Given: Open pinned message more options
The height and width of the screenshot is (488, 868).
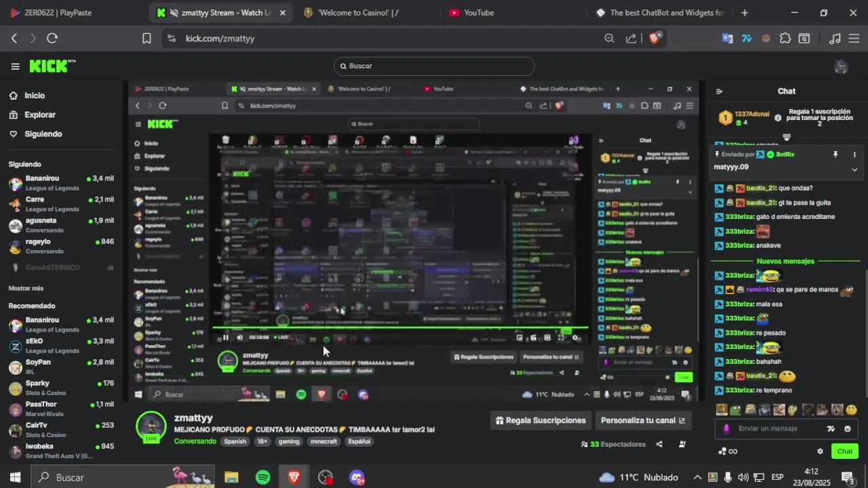Looking at the screenshot, I should click(854, 155).
